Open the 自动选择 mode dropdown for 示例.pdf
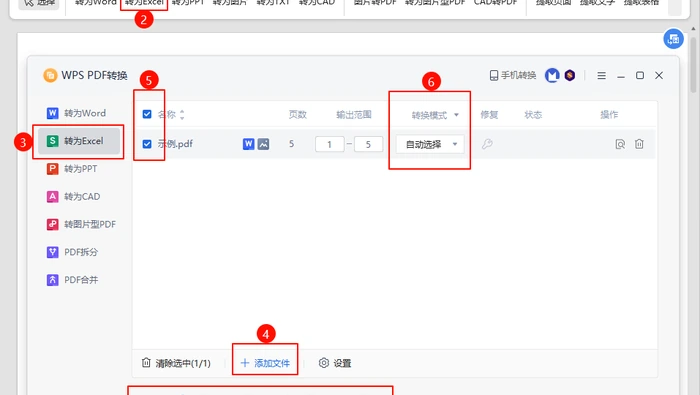The width and height of the screenshot is (700, 395). pyautogui.click(x=430, y=144)
